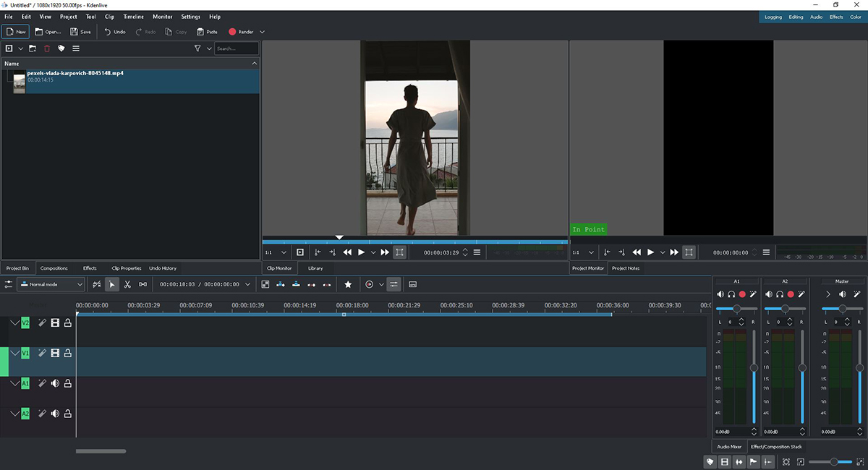Switch to Effect/Composition Stack tab
The height and width of the screenshot is (470, 868).
tap(776, 447)
